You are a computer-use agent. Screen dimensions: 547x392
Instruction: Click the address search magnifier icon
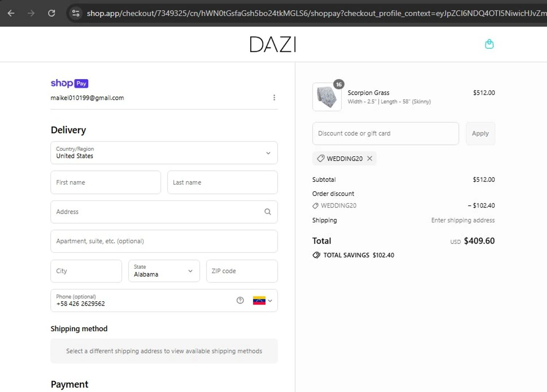point(268,212)
